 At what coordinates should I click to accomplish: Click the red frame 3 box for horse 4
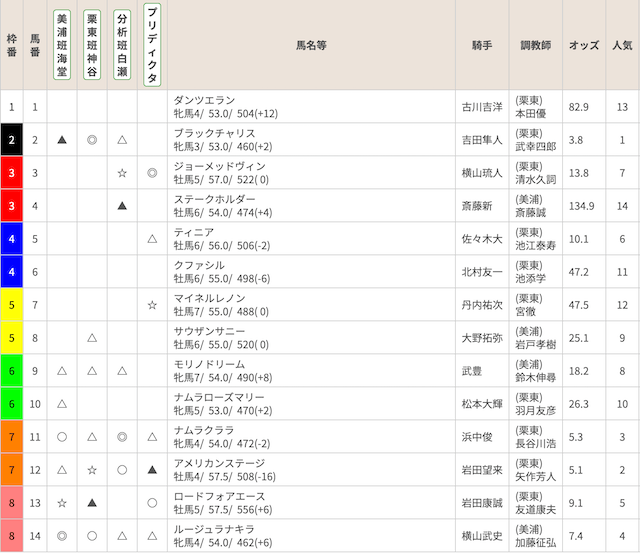[x=11, y=206]
